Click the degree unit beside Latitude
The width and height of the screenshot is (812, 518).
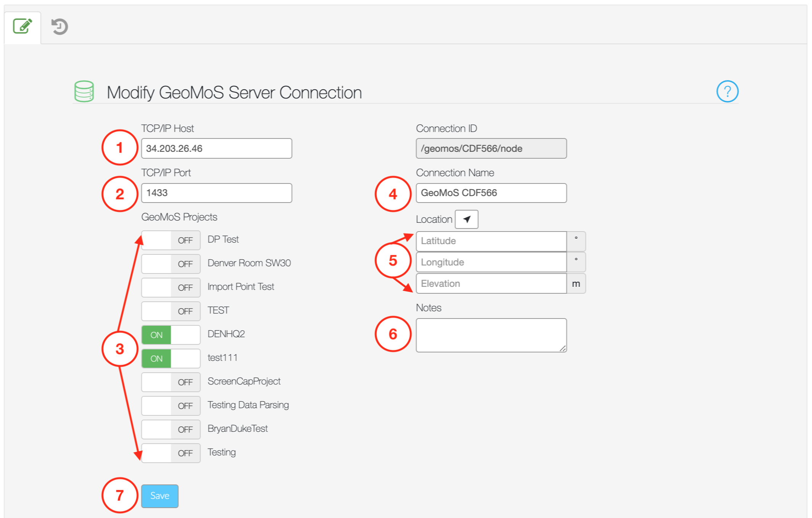pos(576,241)
